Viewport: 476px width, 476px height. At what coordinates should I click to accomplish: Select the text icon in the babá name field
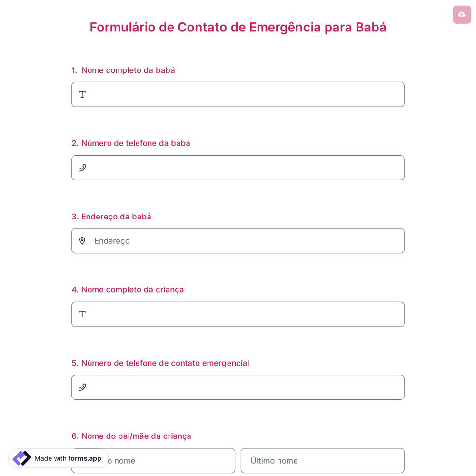coord(82,94)
